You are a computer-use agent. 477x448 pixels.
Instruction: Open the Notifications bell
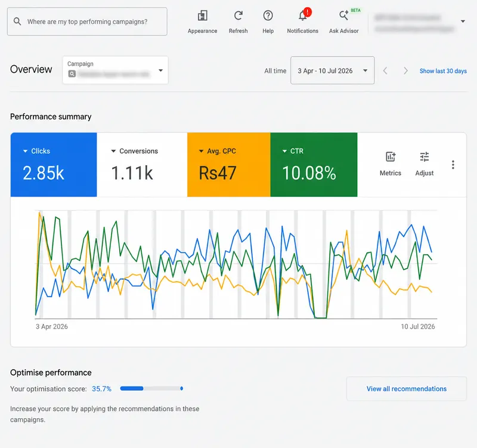pos(303,16)
